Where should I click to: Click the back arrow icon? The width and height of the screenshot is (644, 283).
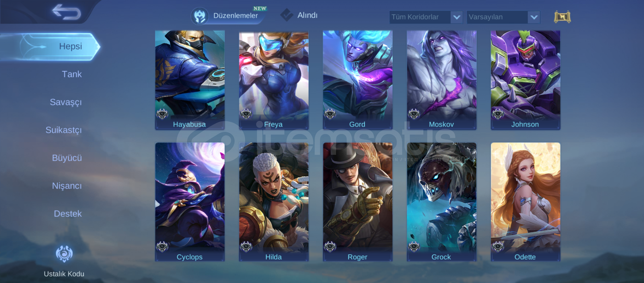point(66,12)
